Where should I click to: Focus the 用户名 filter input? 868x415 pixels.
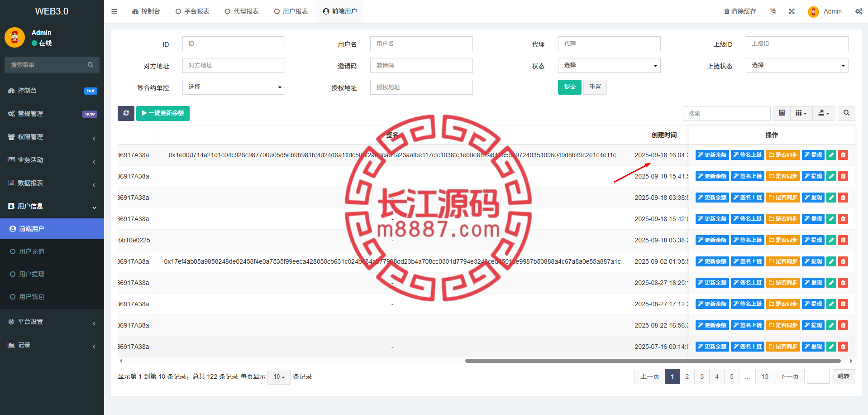[421, 44]
